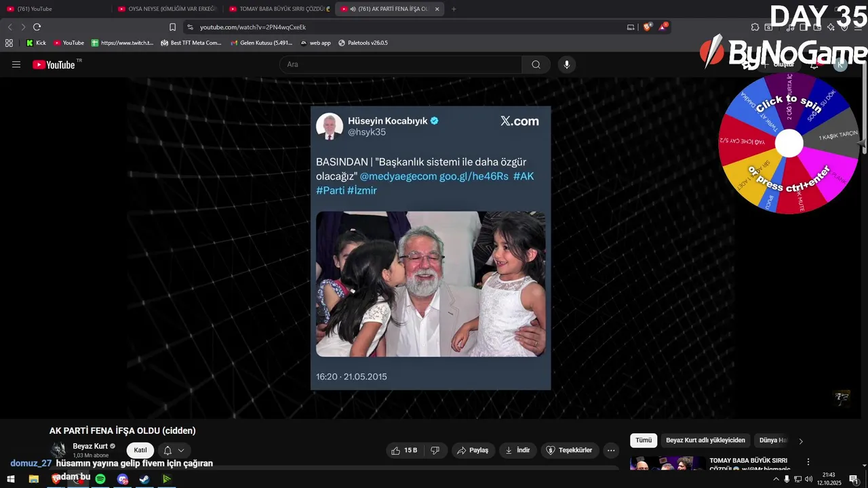Select 'Beyaz Kurt adlı yükleyiciden' chip

pos(705,441)
